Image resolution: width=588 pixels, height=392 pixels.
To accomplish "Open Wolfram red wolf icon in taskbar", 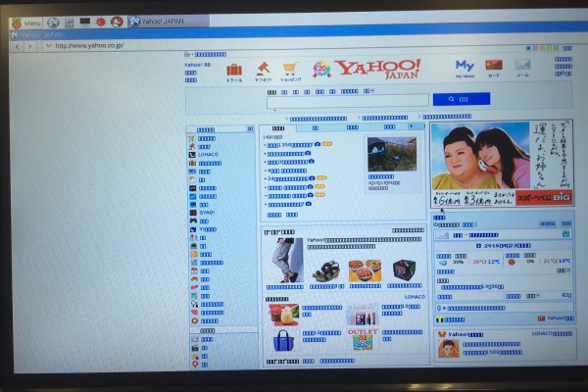I will pos(117,22).
